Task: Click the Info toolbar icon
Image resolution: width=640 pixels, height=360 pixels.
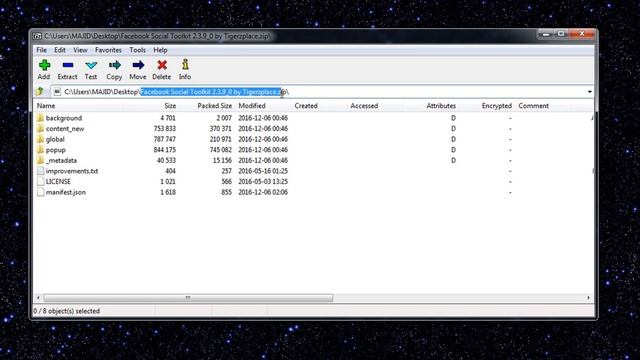Action: 185,65
